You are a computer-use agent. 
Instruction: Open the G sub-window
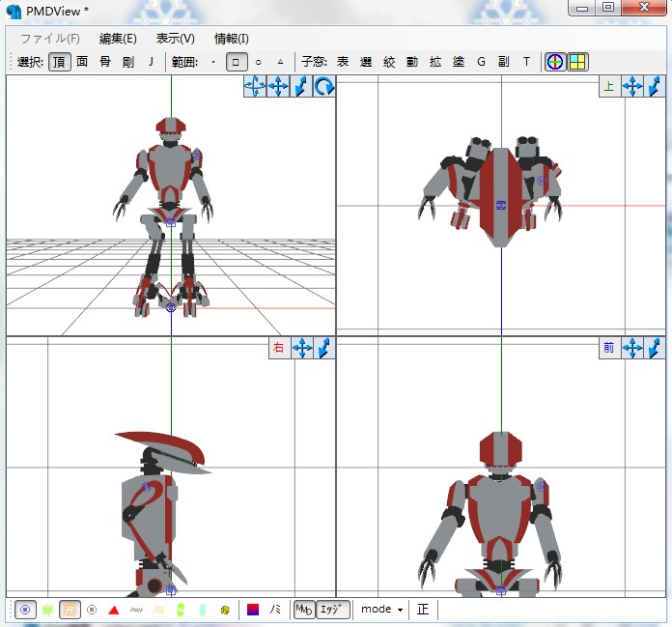[481, 62]
